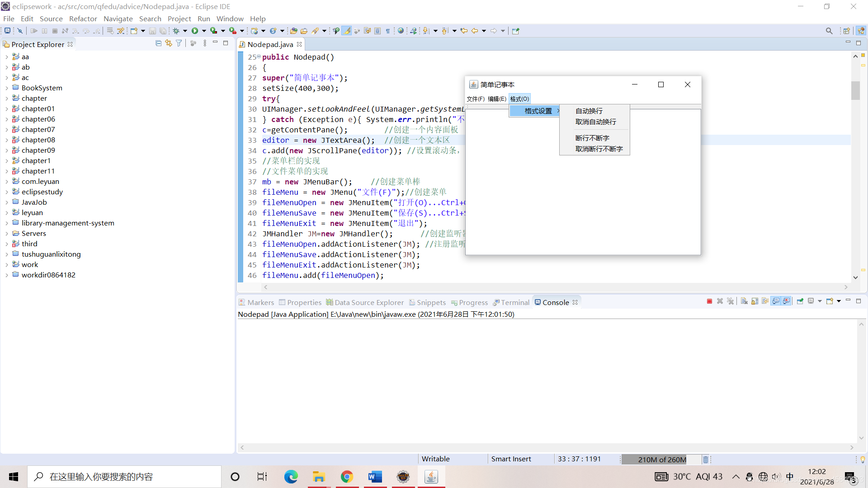
Task: Switch to the Data Source Explorer tab
Action: click(365, 302)
